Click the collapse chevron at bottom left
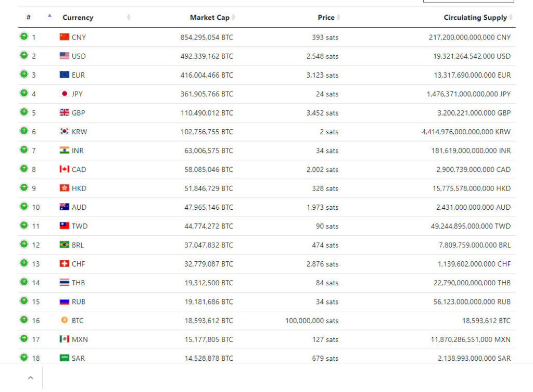 click(x=31, y=378)
